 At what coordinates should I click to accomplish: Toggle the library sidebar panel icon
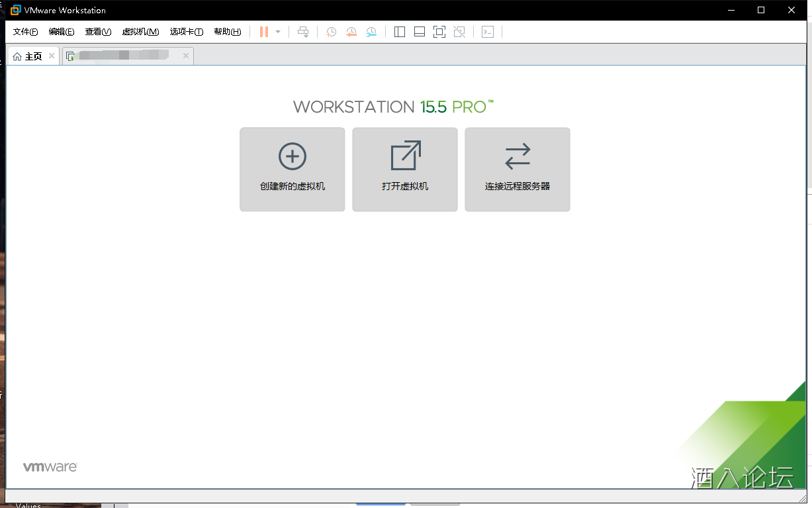(400, 32)
